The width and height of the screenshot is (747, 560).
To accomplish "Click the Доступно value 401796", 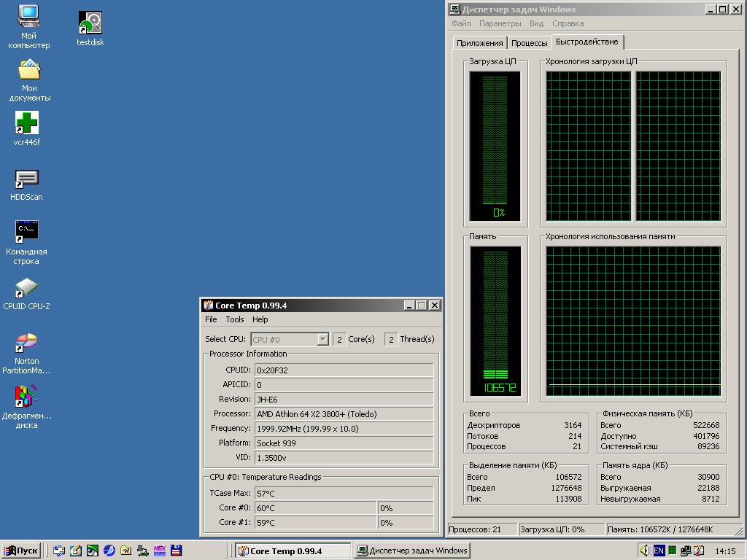I will [706, 436].
